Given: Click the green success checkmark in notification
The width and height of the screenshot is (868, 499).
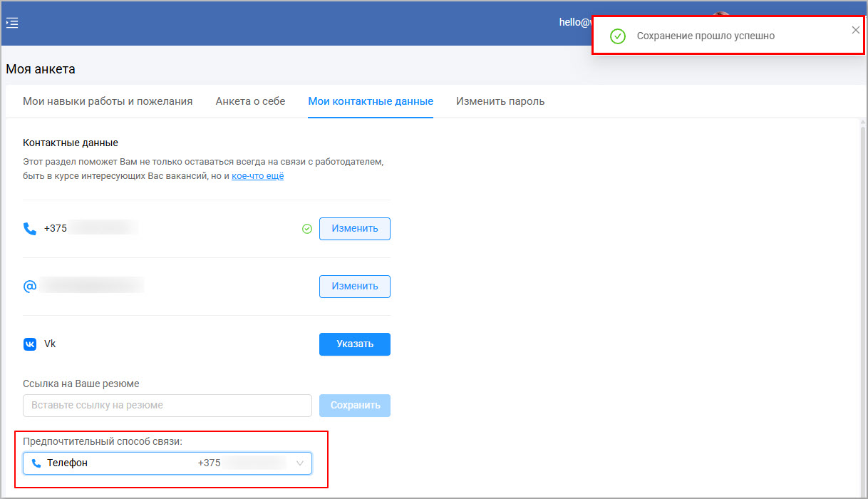Looking at the screenshot, I should click(x=618, y=36).
